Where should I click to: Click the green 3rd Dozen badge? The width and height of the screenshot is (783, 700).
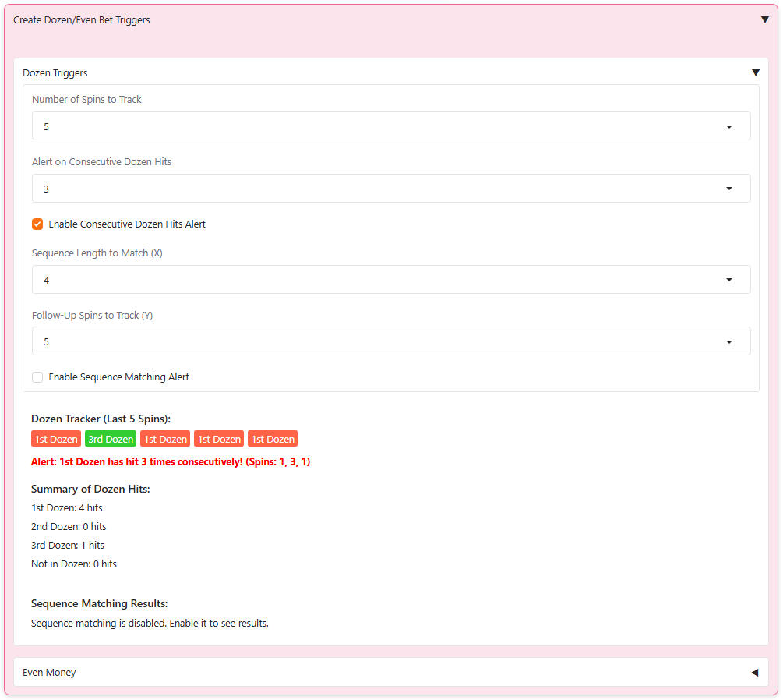(110, 440)
